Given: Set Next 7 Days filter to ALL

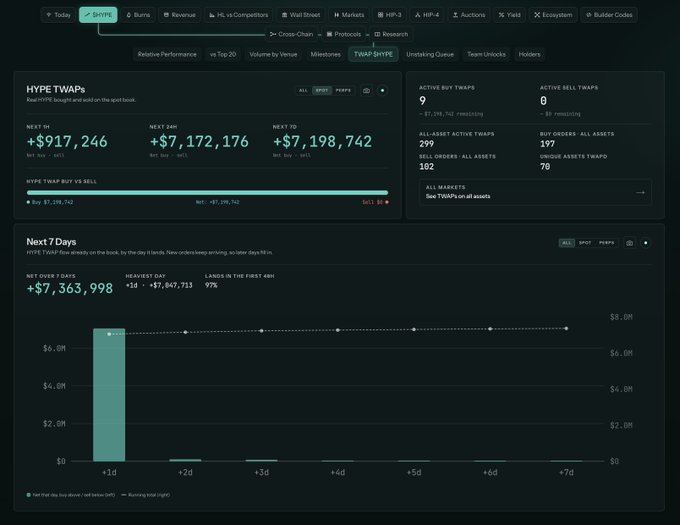Looking at the screenshot, I should point(566,243).
